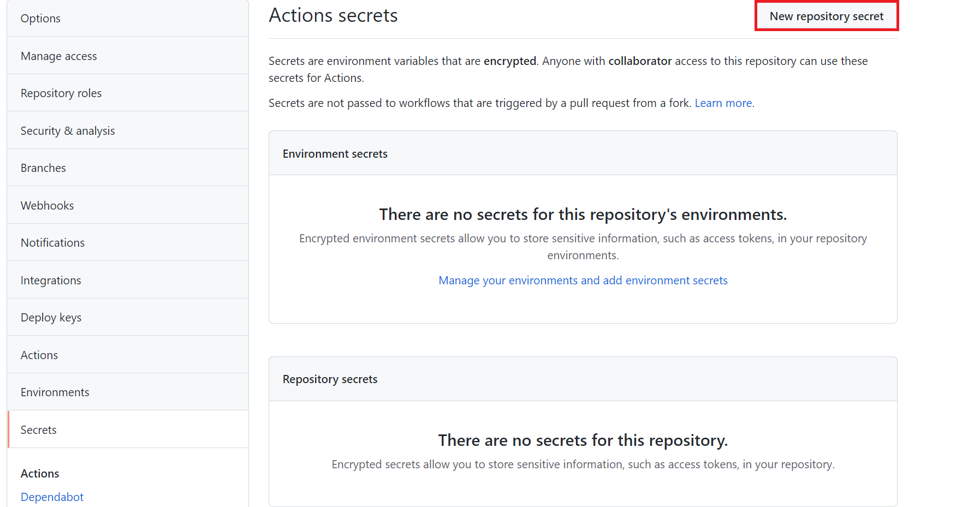Navigate to Branches settings
The image size is (980, 507).
43,168
